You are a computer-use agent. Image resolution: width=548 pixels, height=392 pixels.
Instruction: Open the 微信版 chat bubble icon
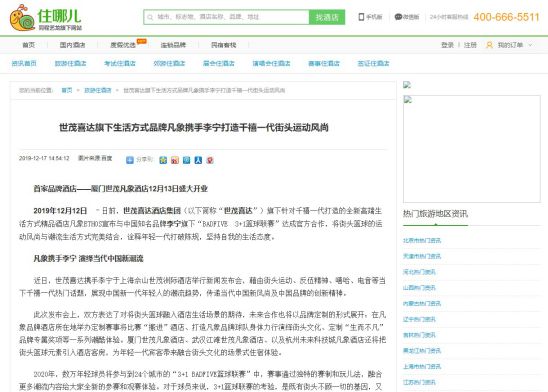coord(398,17)
